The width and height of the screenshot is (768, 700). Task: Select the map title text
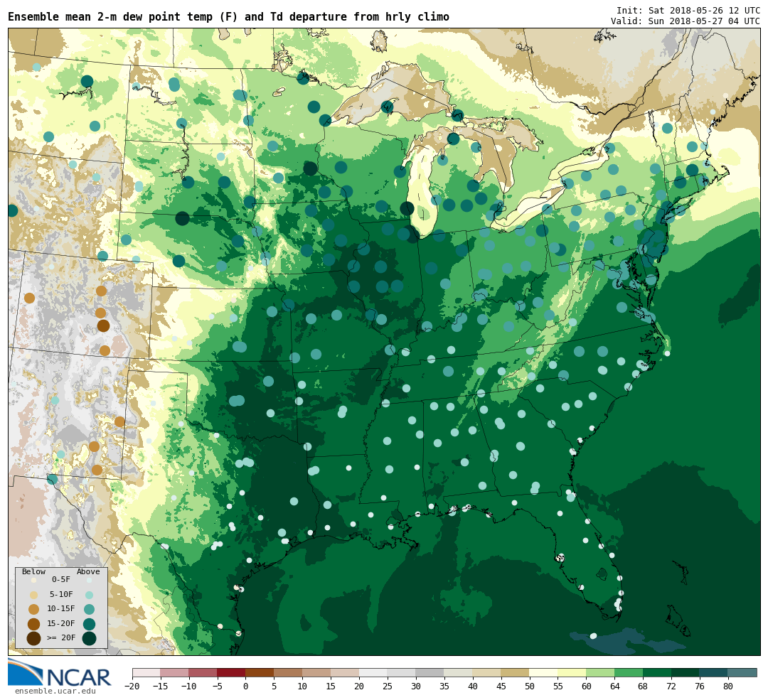click(228, 16)
